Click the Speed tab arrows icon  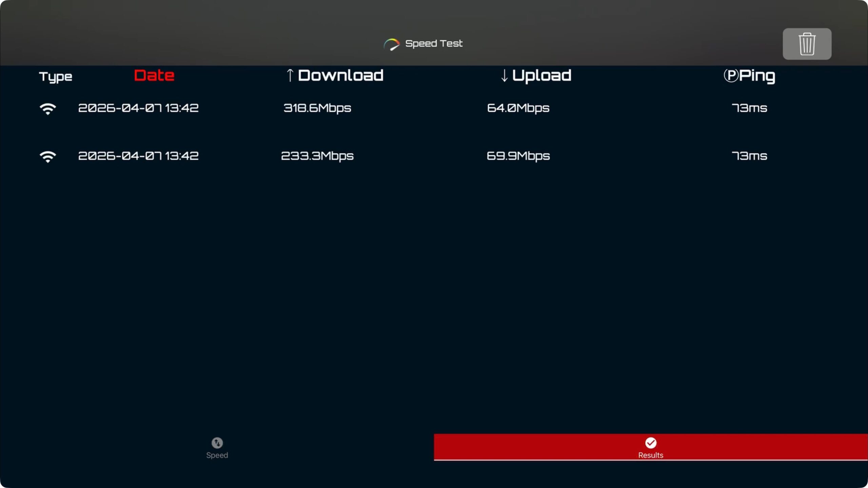pyautogui.click(x=217, y=443)
